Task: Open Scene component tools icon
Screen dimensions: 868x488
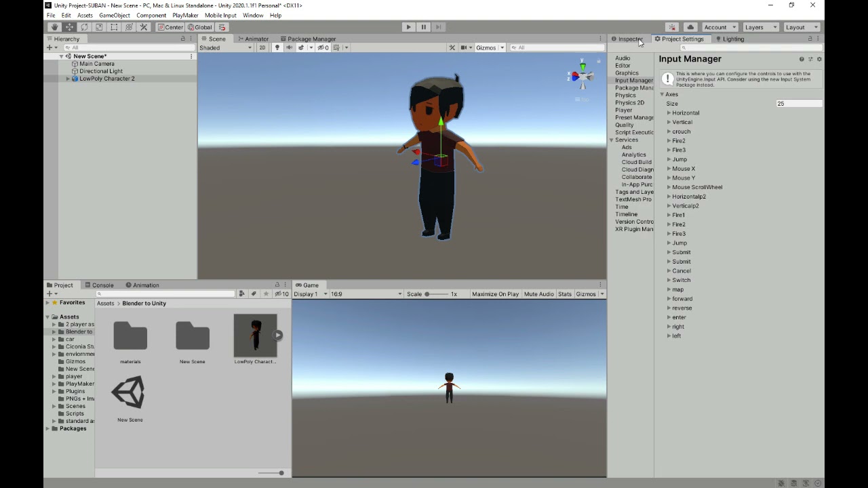Action: (x=452, y=47)
